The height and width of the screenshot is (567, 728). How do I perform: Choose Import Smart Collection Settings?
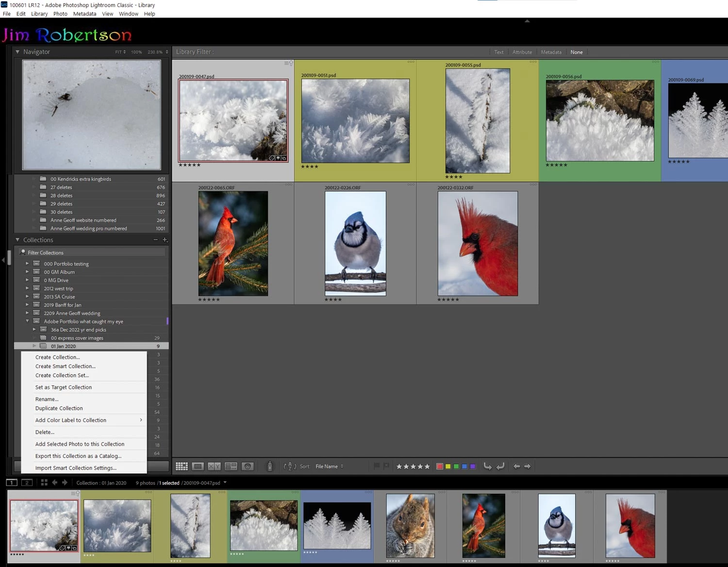click(83, 468)
